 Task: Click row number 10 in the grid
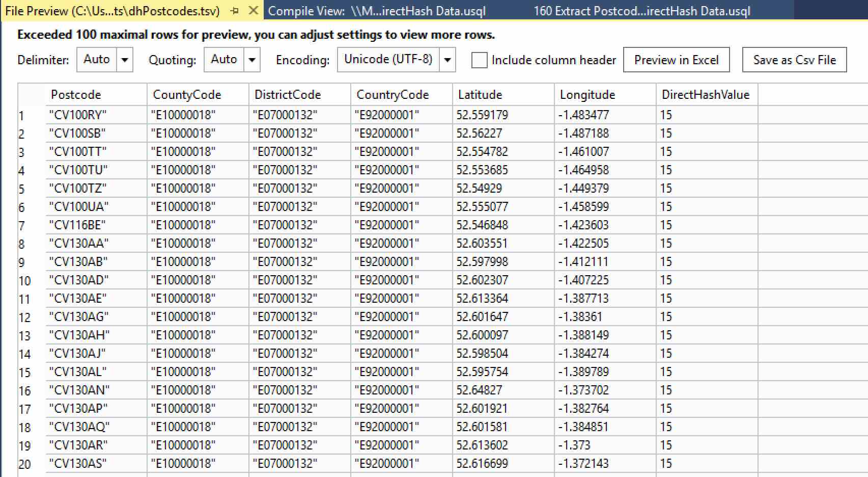[x=24, y=281]
